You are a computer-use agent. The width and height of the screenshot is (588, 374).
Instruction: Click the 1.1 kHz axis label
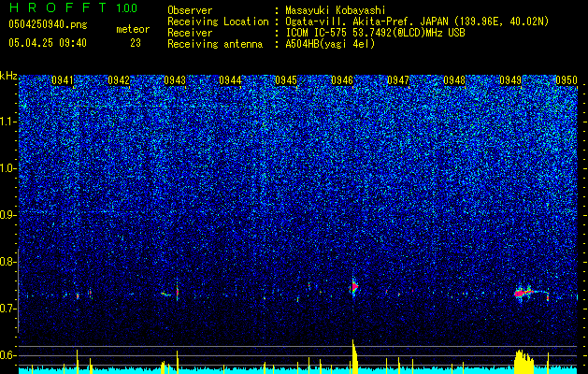tap(8, 122)
